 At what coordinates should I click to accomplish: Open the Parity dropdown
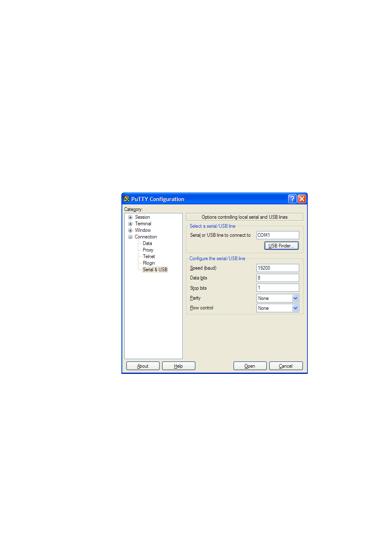[278, 298]
